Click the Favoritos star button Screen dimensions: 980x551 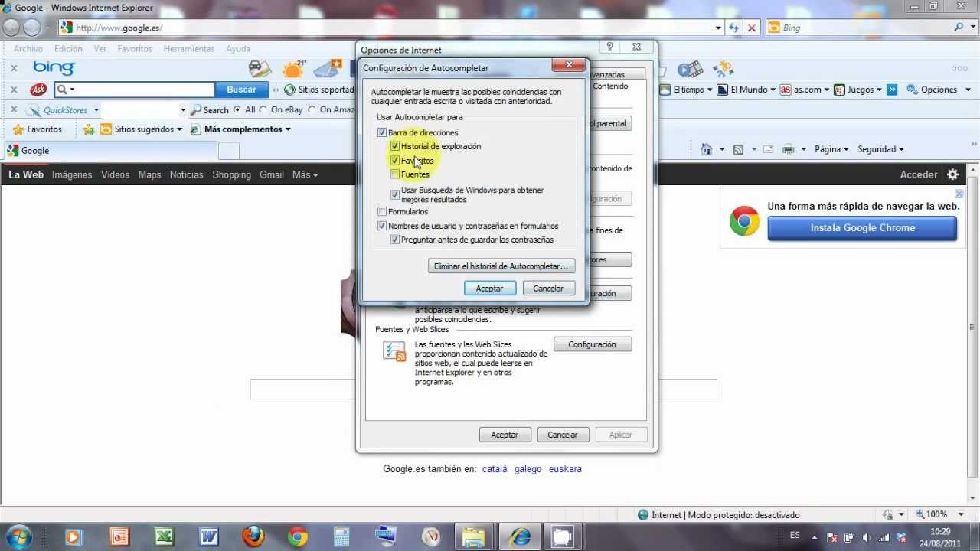pos(36,129)
